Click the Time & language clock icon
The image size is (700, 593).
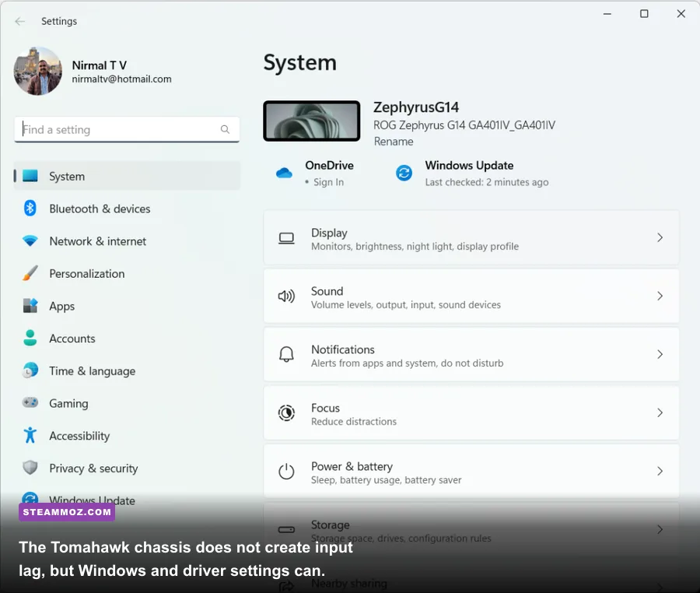pos(30,370)
